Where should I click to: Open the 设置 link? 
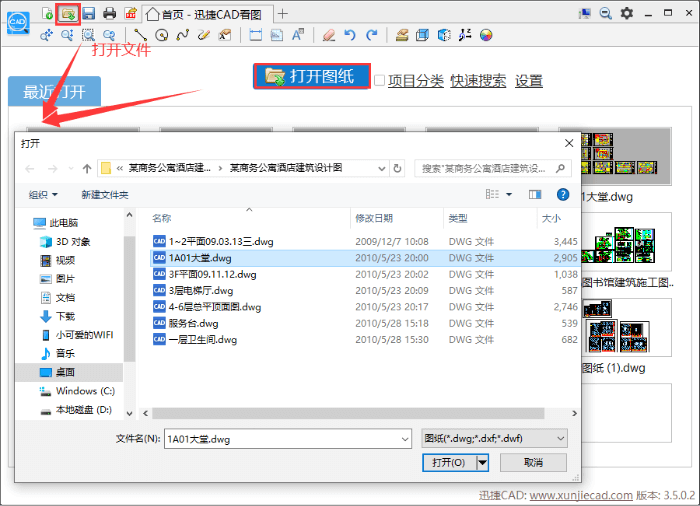(x=529, y=81)
